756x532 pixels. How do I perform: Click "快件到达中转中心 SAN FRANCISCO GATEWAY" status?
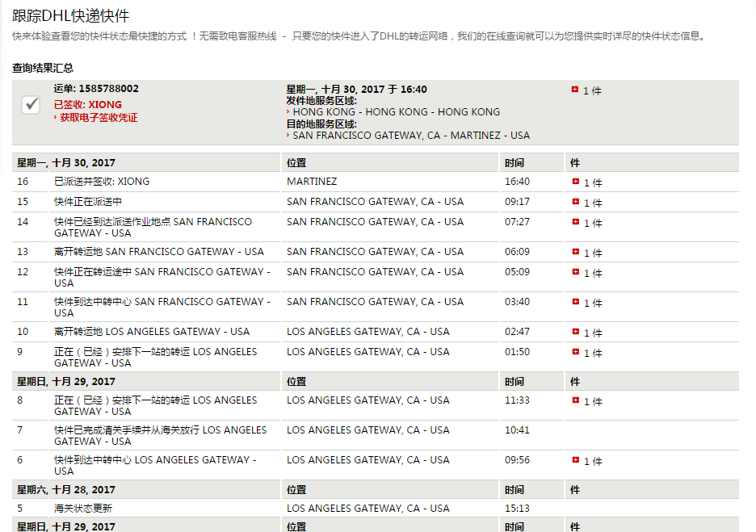pos(162,307)
